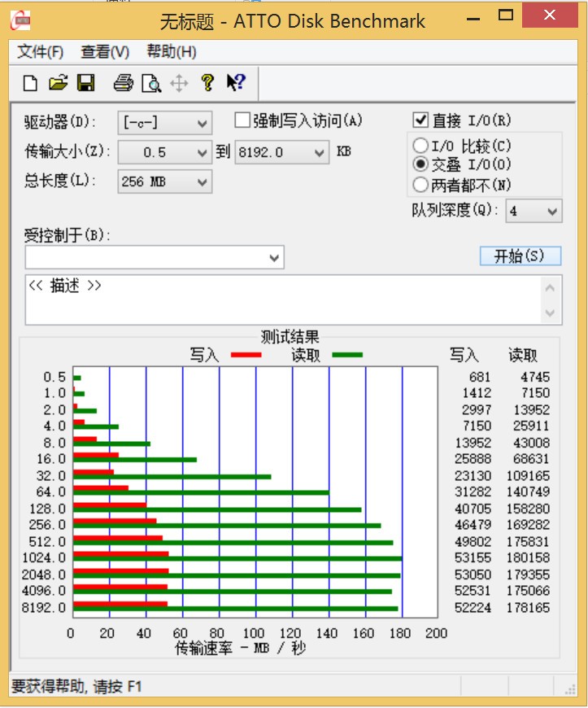Image resolution: width=588 pixels, height=708 pixels.
Task: Click the four-arrow move icon
Action: pos(179,84)
